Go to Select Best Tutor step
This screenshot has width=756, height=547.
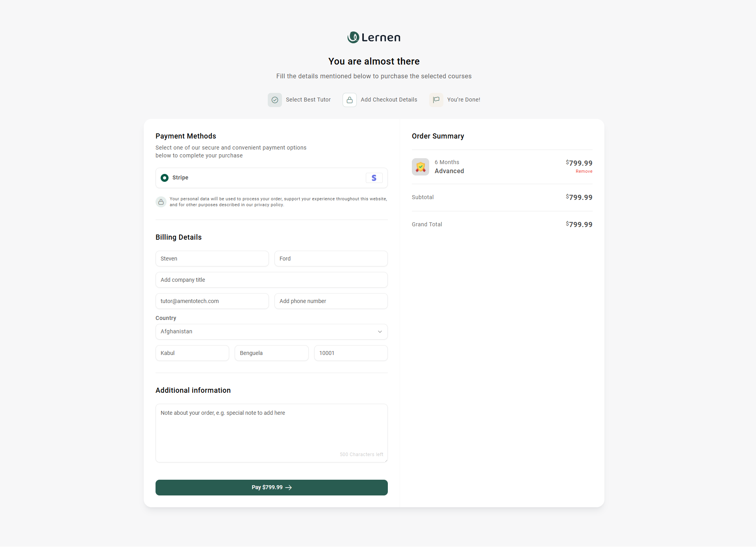(308, 100)
